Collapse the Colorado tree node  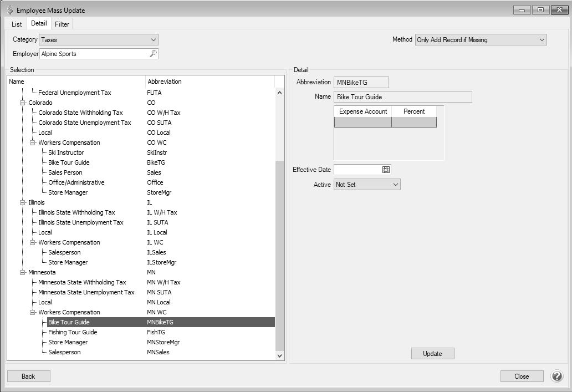(x=23, y=103)
